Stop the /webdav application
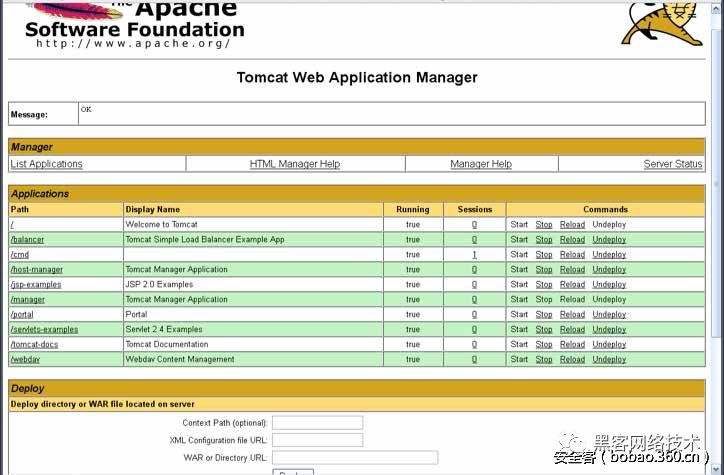 coord(544,359)
